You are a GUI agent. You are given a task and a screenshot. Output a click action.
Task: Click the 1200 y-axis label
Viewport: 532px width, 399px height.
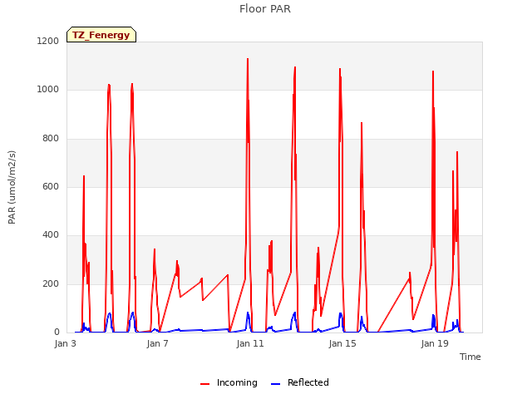pos(48,41)
